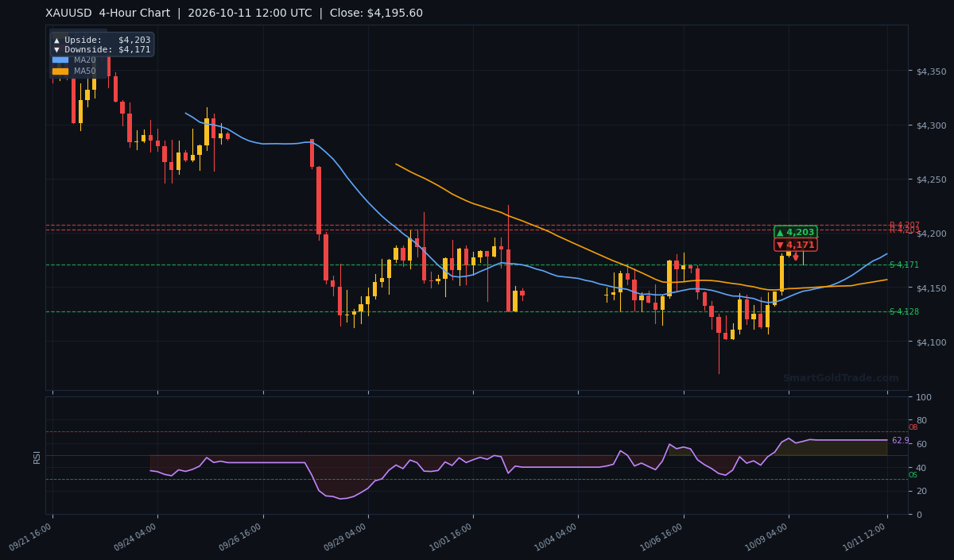Viewport: 954px width, 560px height.
Task: Click the Downside $4,171 legend line
Action: (x=102, y=49)
